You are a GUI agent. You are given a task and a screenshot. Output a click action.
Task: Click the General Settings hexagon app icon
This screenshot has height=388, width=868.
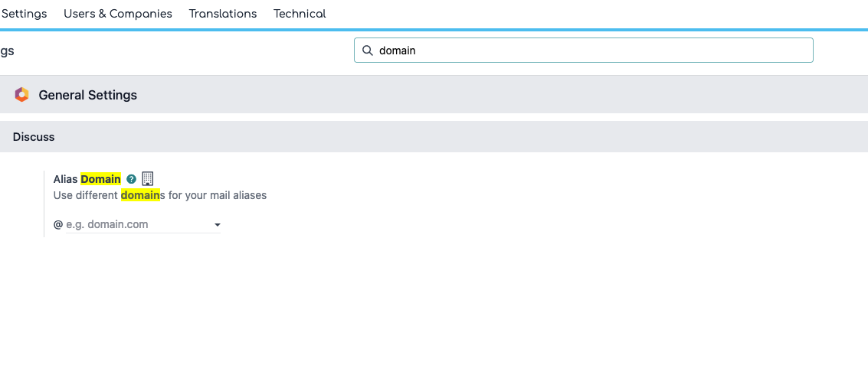click(x=21, y=95)
